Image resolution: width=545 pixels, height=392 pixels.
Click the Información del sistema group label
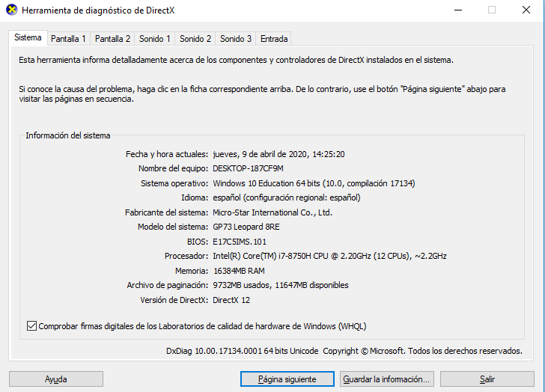click(x=68, y=135)
